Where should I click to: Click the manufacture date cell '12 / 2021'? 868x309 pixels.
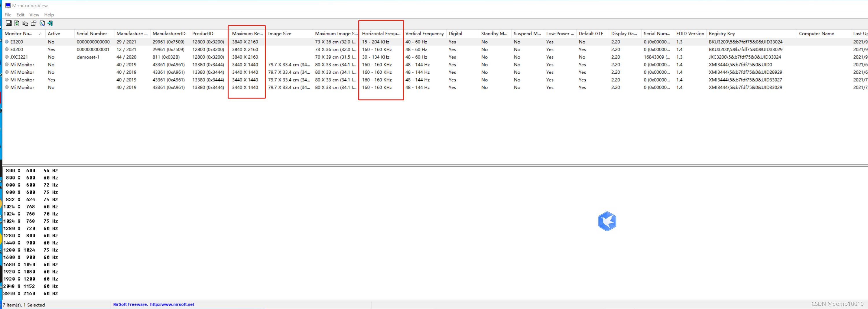pos(126,49)
